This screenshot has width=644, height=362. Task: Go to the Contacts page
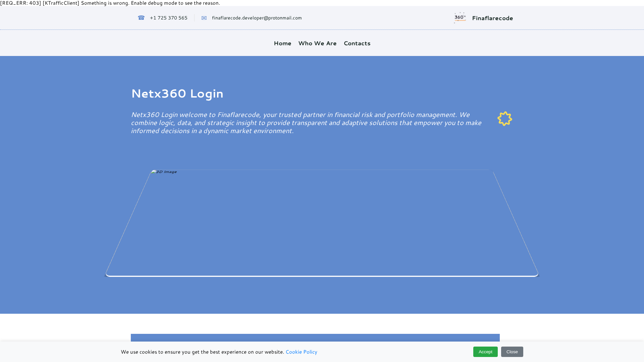coord(357,43)
